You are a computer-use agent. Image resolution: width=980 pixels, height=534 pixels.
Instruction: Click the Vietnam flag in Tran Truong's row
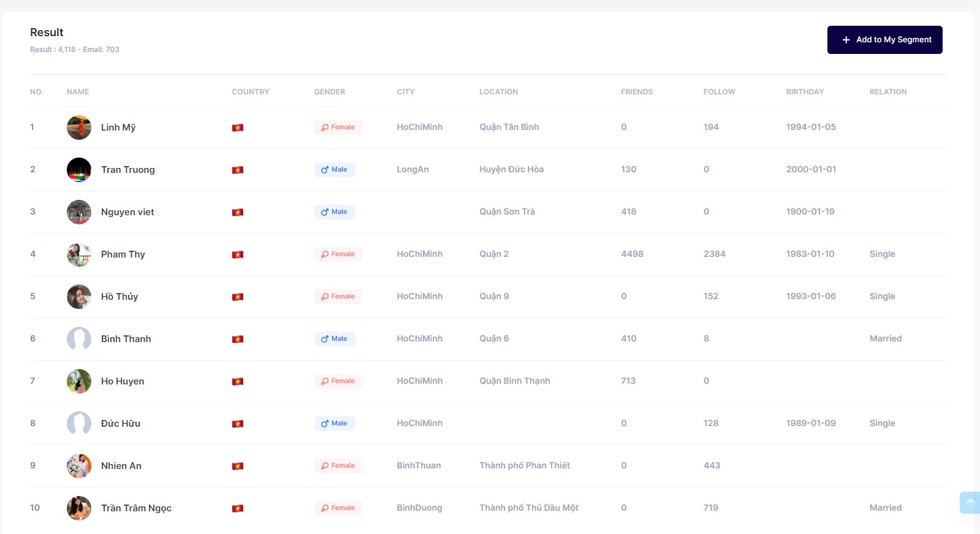point(238,170)
